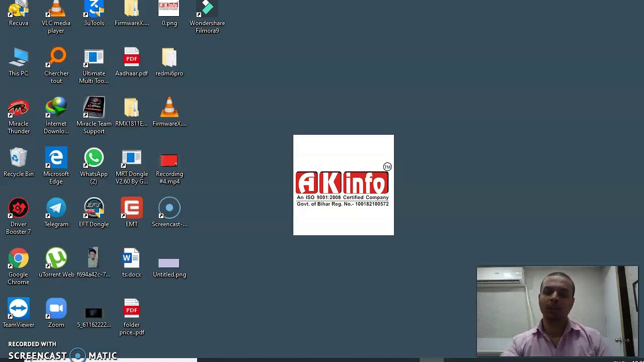Select the 0.png image file

pos(169,14)
